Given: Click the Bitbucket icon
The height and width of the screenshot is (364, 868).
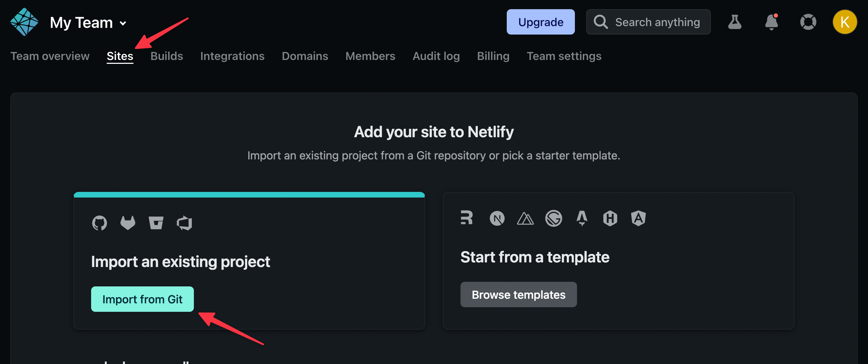Looking at the screenshot, I should [x=156, y=223].
